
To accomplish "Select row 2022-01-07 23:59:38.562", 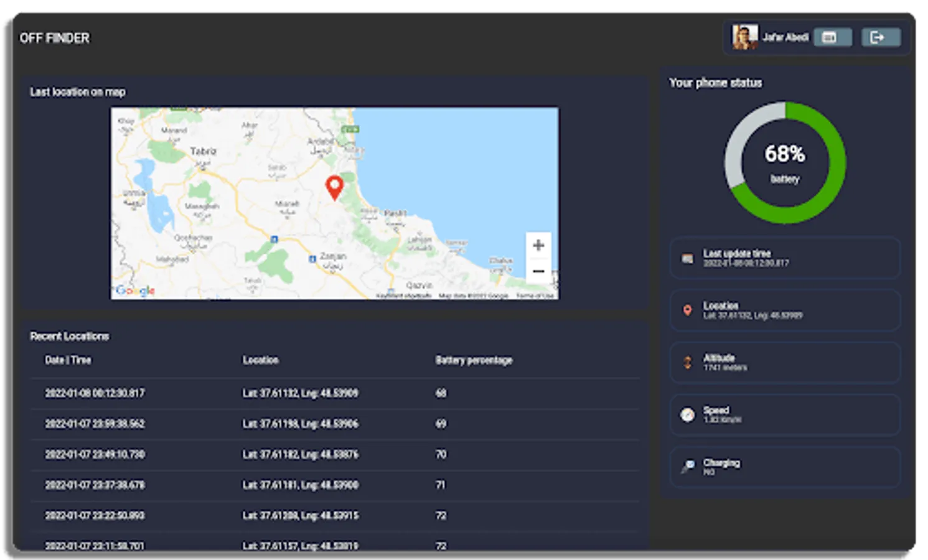I will pos(335,424).
